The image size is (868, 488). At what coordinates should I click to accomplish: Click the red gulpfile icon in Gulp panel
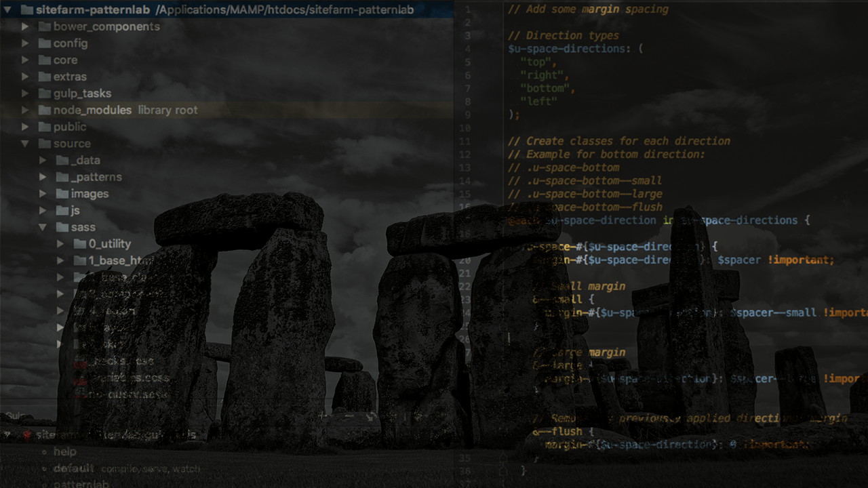(27, 434)
